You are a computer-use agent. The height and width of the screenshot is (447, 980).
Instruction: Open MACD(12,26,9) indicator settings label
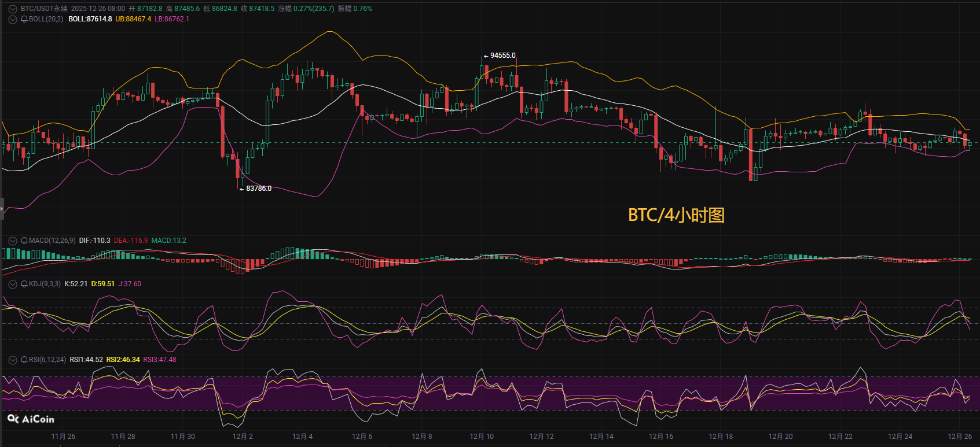pyautogui.click(x=52, y=241)
